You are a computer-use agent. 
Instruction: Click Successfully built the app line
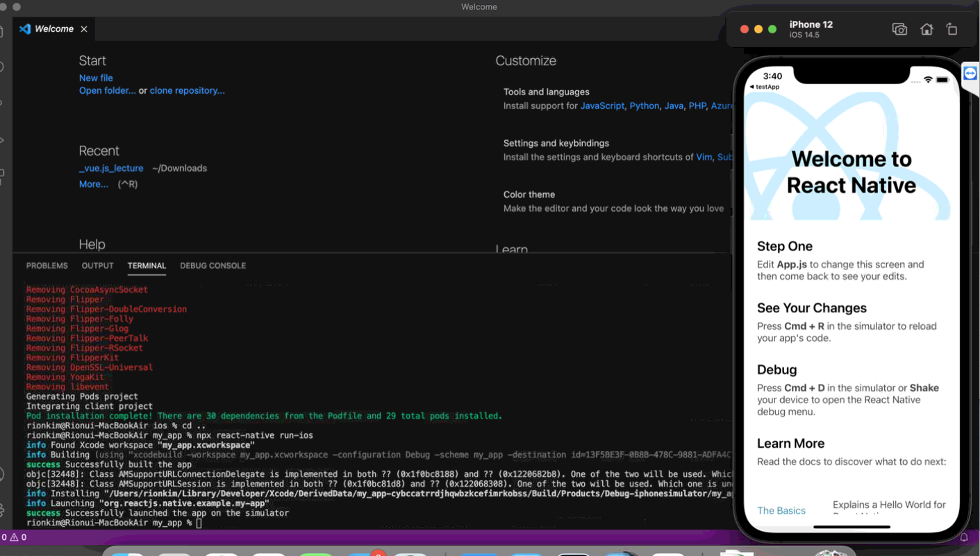pos(108,464)
